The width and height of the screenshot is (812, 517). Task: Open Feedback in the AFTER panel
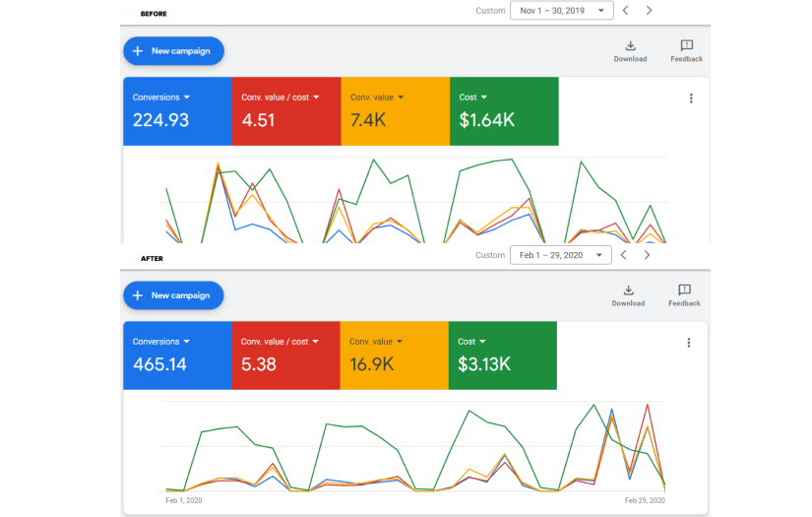(684, 295)
